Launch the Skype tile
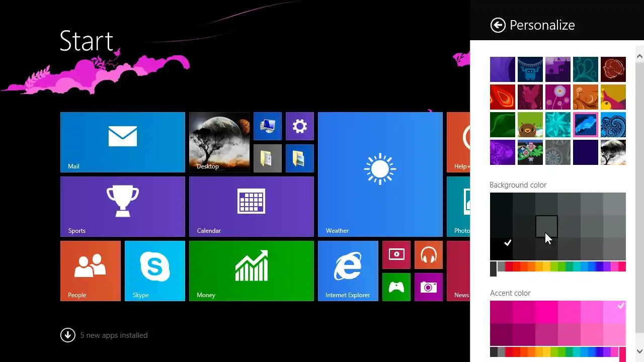644x362 pixels. click(x=155, y=271)
